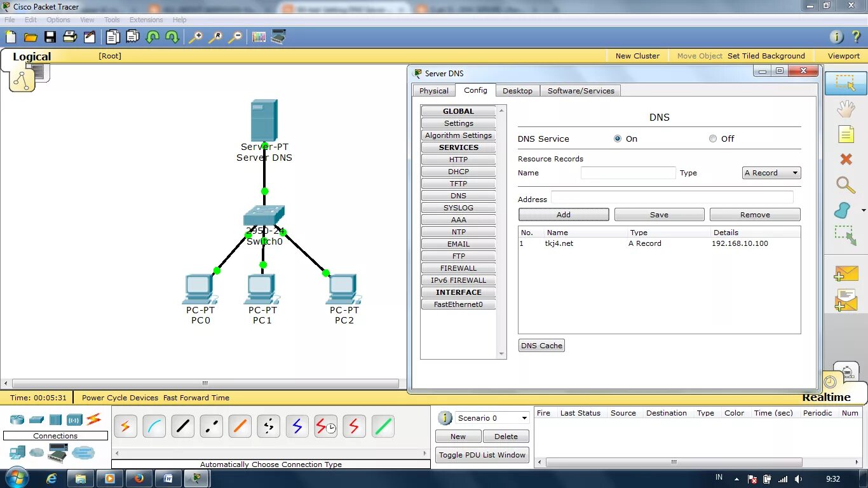
Task: Save the network with the floppy icon
Action: tap(50, 37)
